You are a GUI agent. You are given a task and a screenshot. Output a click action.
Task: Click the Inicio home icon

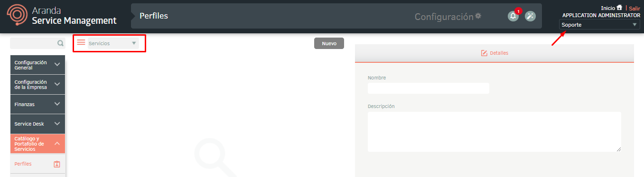[619, 8]
